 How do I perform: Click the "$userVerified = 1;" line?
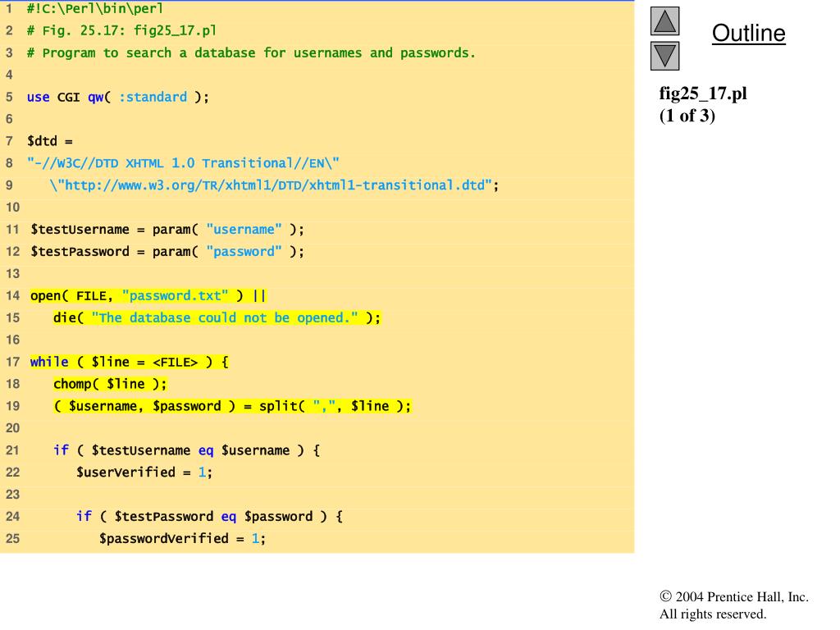(144, 472)
